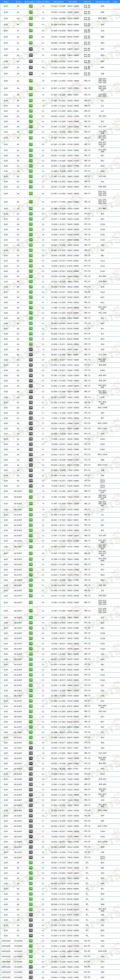The height and width of the screenshot is (980, 120).
Task: Click the fuel icon in the BSM engine row
Action: click(x=31, y=904)
